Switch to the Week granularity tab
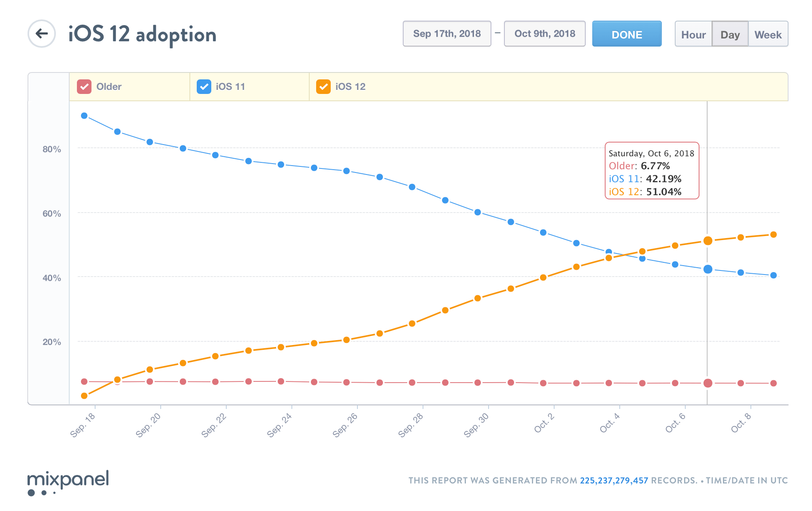 tap(768, 34)
